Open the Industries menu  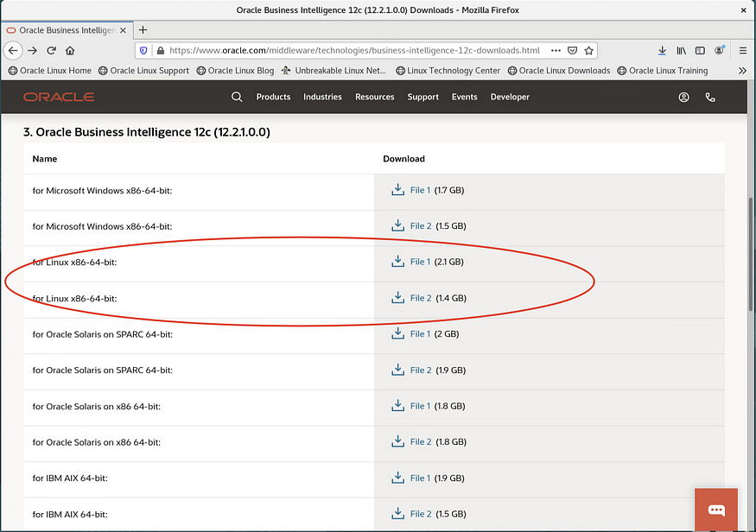click(322, 97)
